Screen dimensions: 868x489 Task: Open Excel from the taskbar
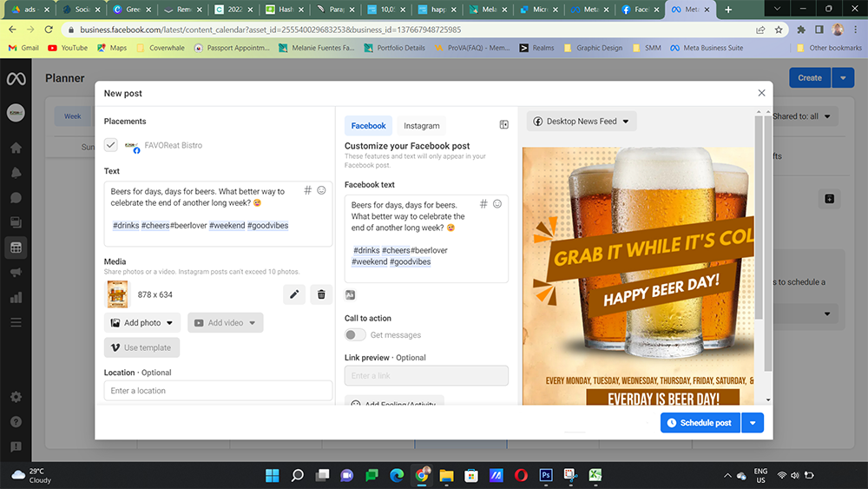(x=595, y=475)
